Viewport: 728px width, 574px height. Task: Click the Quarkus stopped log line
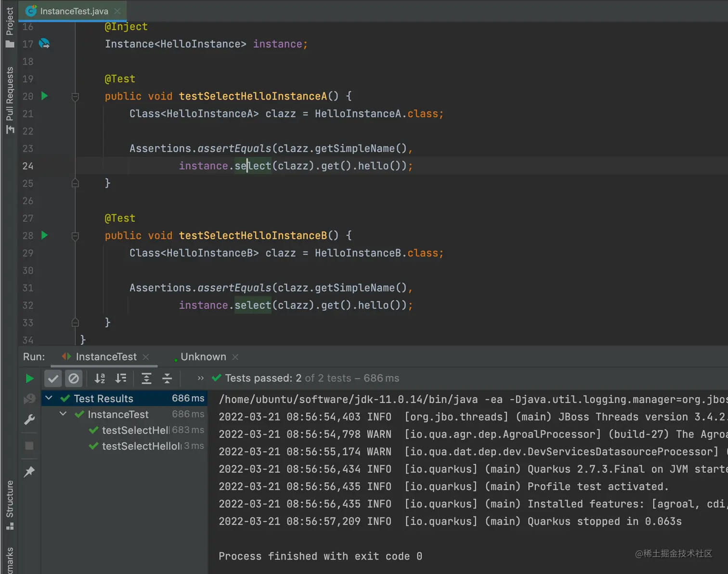450,522
